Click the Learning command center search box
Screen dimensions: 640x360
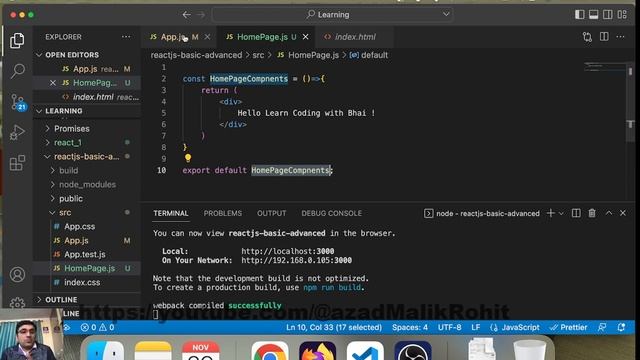(332, 15)
